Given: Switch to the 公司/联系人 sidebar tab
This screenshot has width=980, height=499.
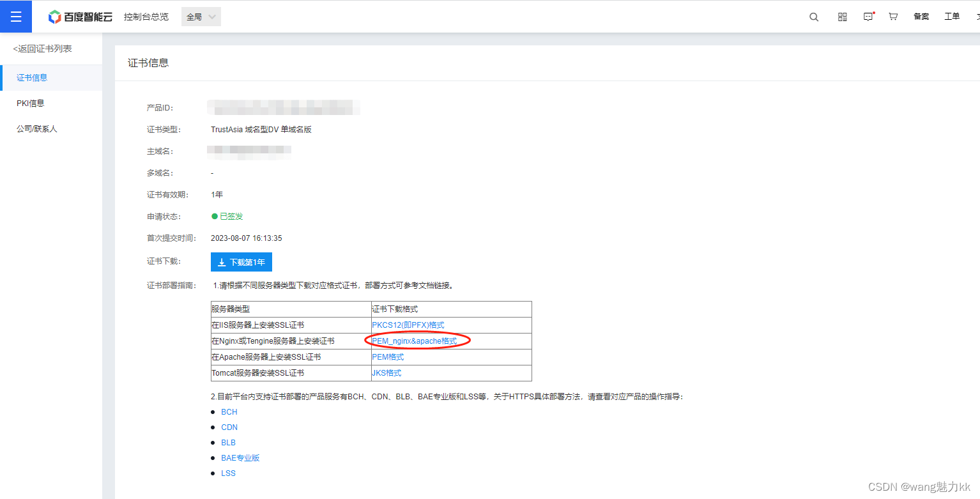Looking at the screenshot, I should point(36,128).
